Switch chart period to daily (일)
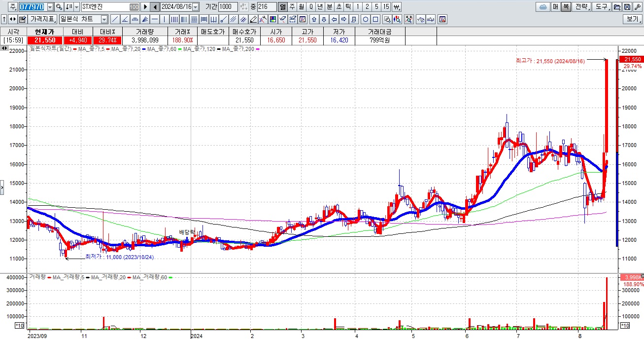 [x=282, y=7]
